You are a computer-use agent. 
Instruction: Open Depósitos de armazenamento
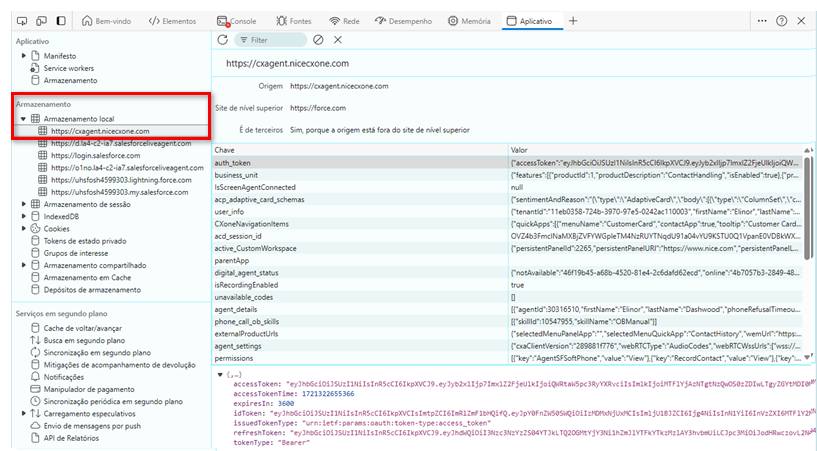click(92, 290)
